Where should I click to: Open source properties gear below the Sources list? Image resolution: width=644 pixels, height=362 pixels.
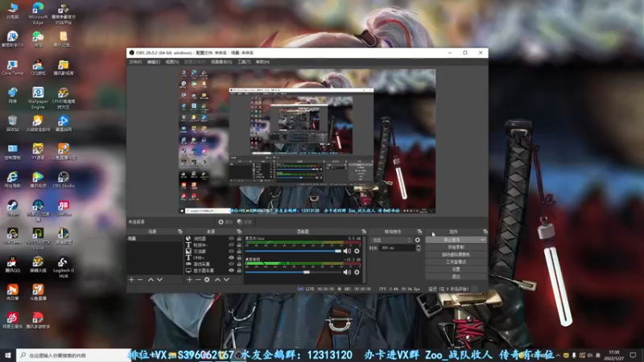click(207, 279)
